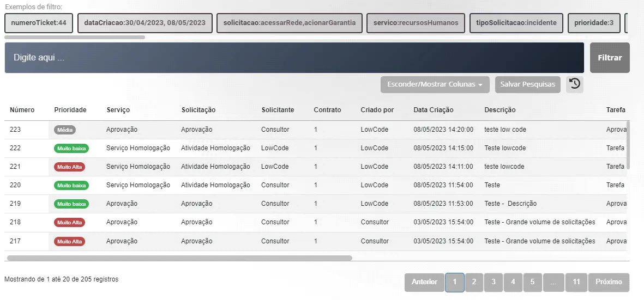
Task: Sort by the Prioridade column header
Action: click(x=70, y=110)
